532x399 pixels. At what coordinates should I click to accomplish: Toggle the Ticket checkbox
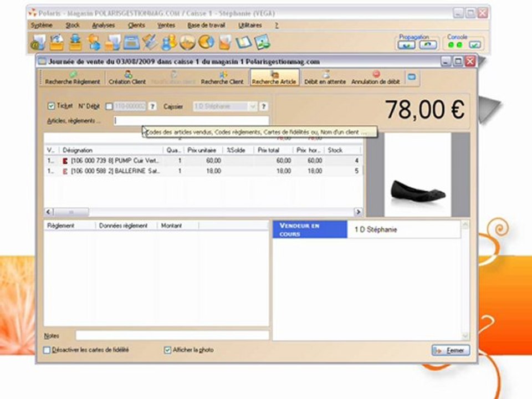tap(51, 106)
